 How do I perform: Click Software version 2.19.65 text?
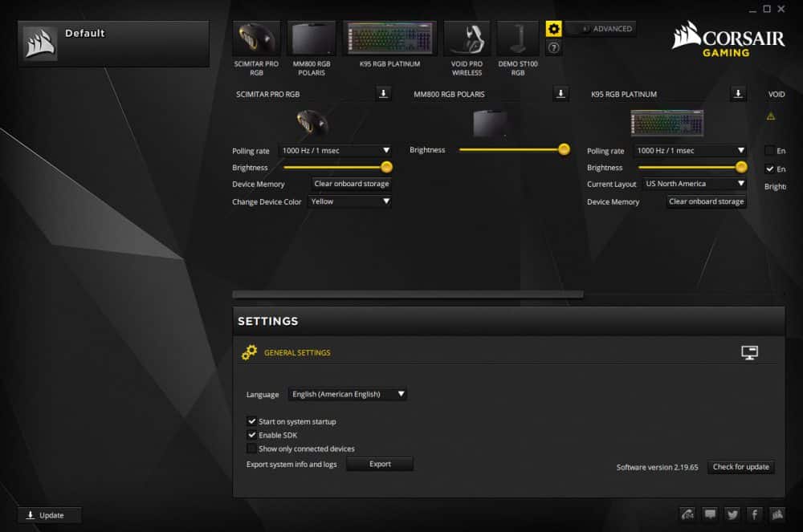657,467
